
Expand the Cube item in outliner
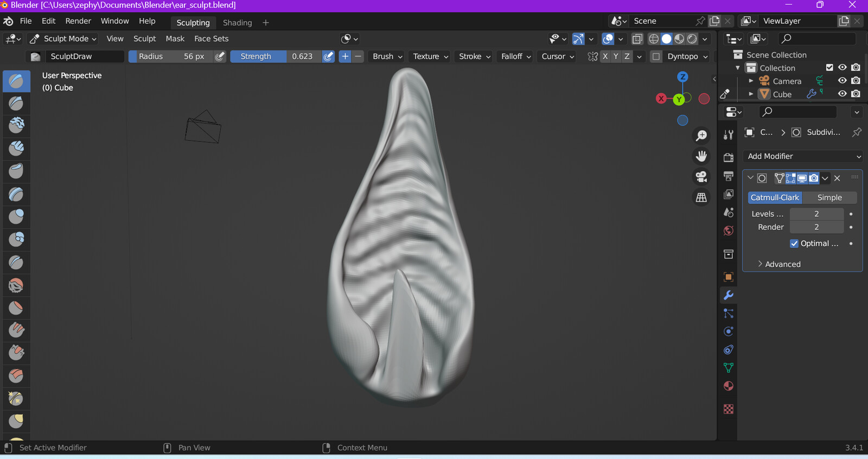[751, 94]
